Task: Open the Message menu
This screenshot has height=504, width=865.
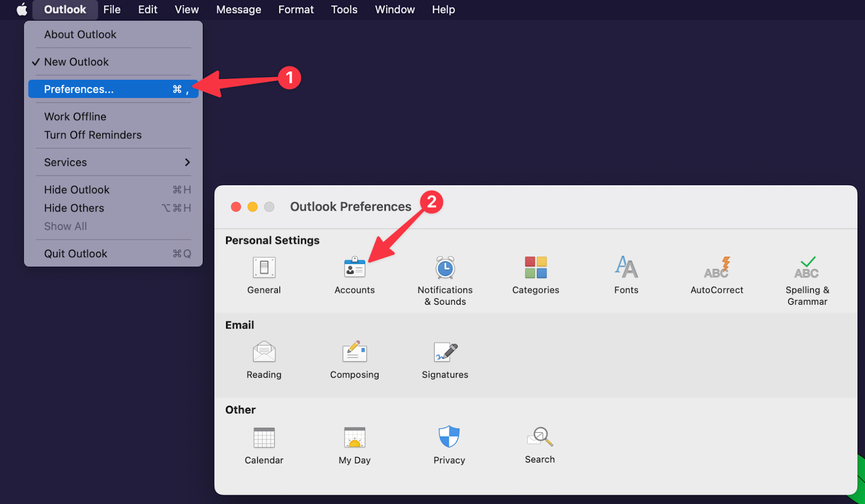Action: (x=238, y=9)
